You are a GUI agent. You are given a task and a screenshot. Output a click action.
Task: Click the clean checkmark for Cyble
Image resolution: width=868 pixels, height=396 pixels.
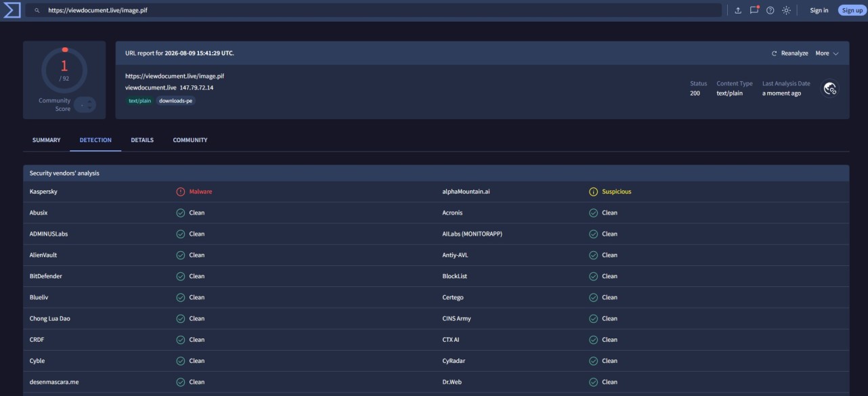(x=180, y=361)
